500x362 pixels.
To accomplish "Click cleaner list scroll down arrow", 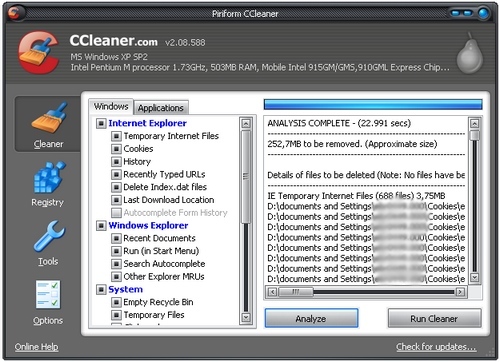I will coord(246,317).
